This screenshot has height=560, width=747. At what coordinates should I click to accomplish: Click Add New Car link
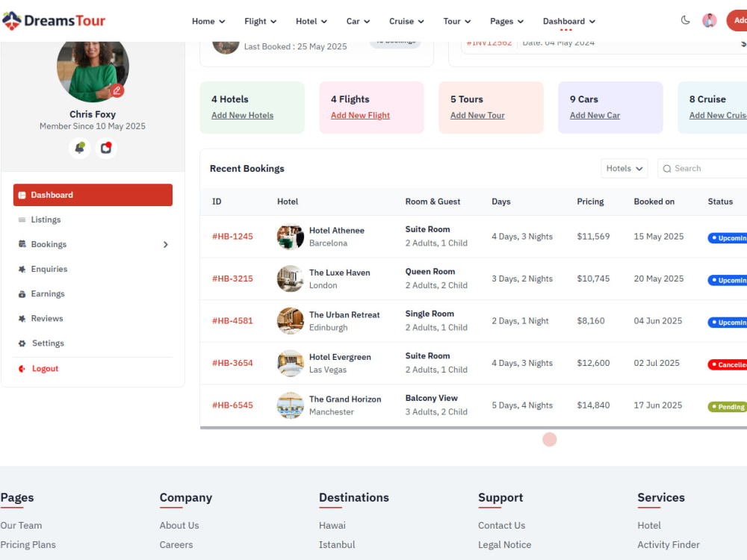[595, 115]
